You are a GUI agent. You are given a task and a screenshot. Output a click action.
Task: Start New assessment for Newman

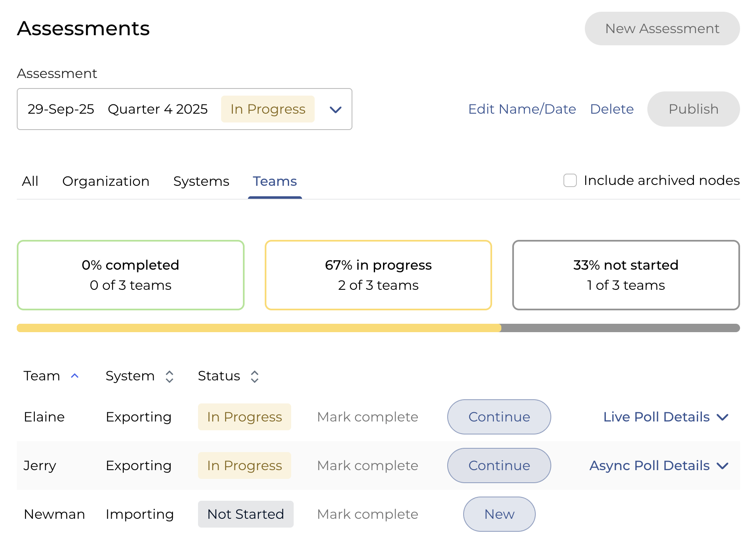point(499,514)
